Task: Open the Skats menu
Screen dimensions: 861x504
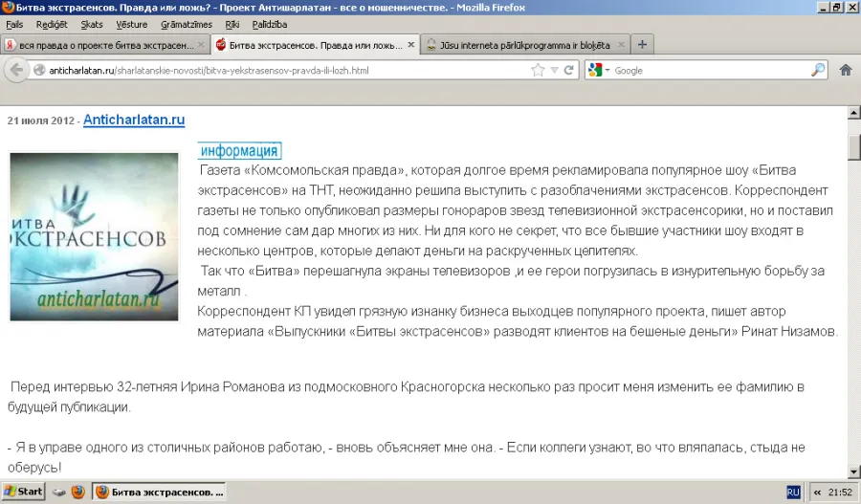Action: coord(92,25)
